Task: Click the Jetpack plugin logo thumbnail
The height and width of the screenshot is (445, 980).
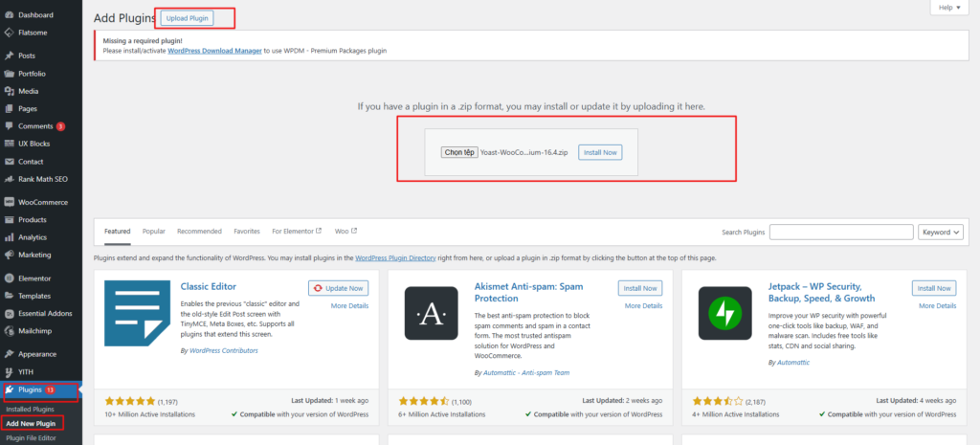Action: click(x=724, y=313)
